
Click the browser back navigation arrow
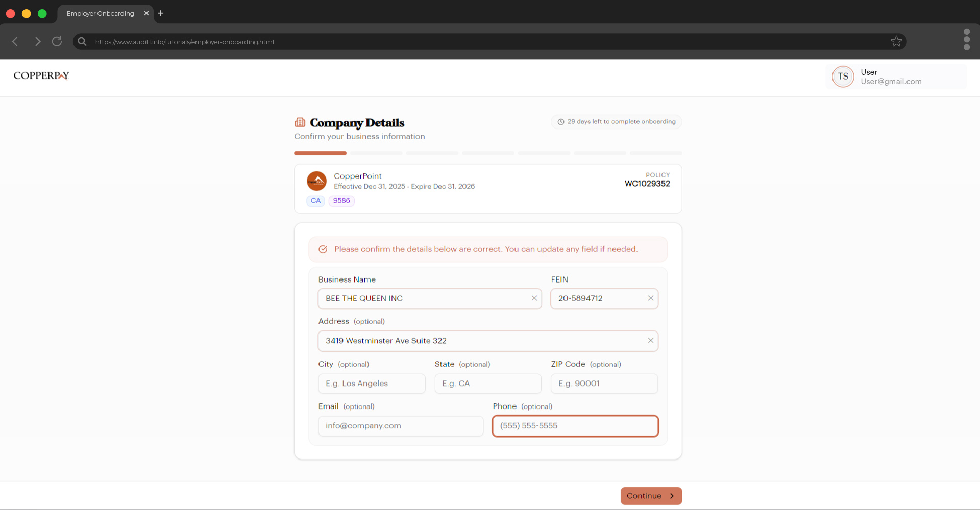pyautogui.click(x=15, y=41)
